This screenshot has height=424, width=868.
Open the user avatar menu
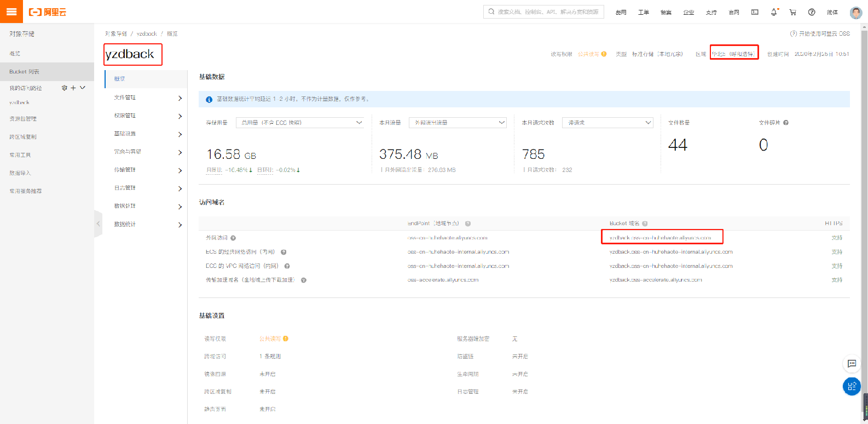click(856, 12)
